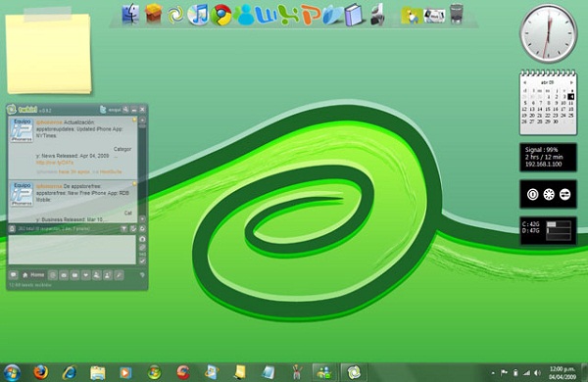This screenshot has height=382, width=588.
Task: Go to previous month in calendar gadget
Action: 525,82
